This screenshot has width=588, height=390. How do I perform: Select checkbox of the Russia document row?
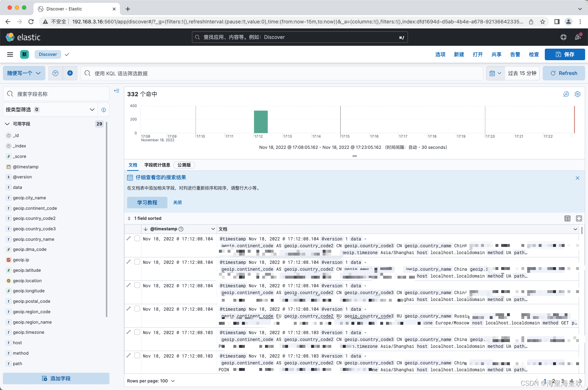(x=137, y=309)
